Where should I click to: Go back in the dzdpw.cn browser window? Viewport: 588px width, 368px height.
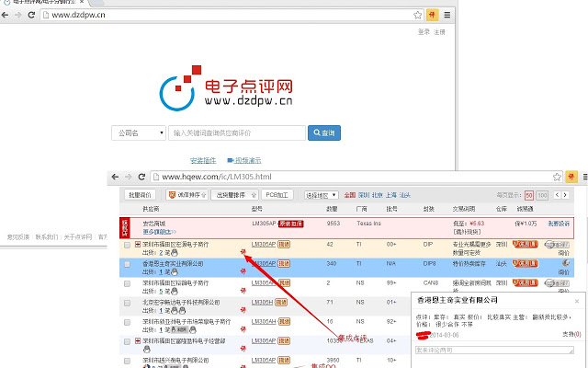[x=5, y=15]
